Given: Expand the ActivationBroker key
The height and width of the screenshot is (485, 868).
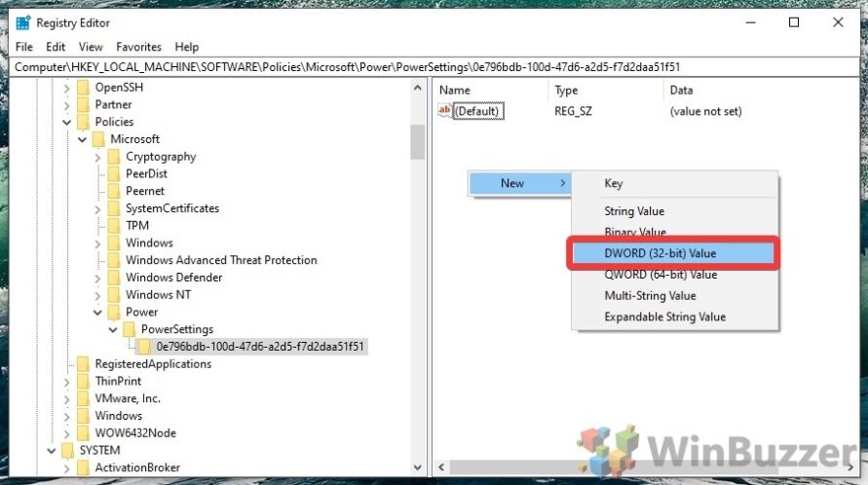Looking at the screenshot, I should 66,467.
